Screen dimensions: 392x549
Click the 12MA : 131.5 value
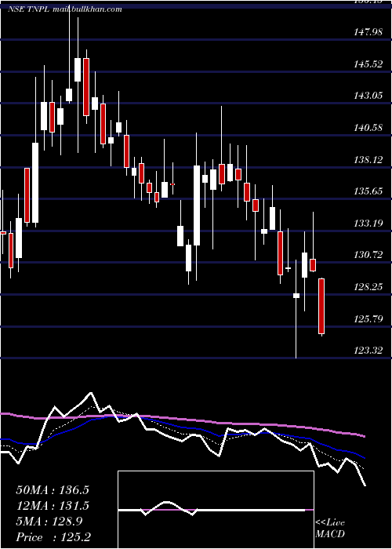pyautogui.click(x=53, y=506)
